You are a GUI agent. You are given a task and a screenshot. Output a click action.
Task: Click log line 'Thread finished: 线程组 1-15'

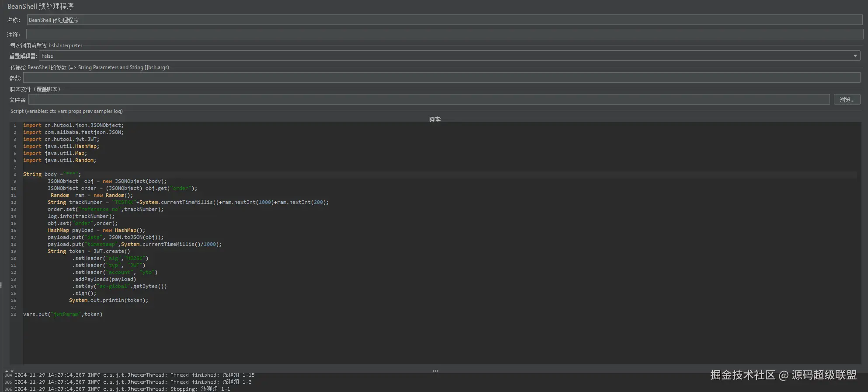(x=135, y=375)
